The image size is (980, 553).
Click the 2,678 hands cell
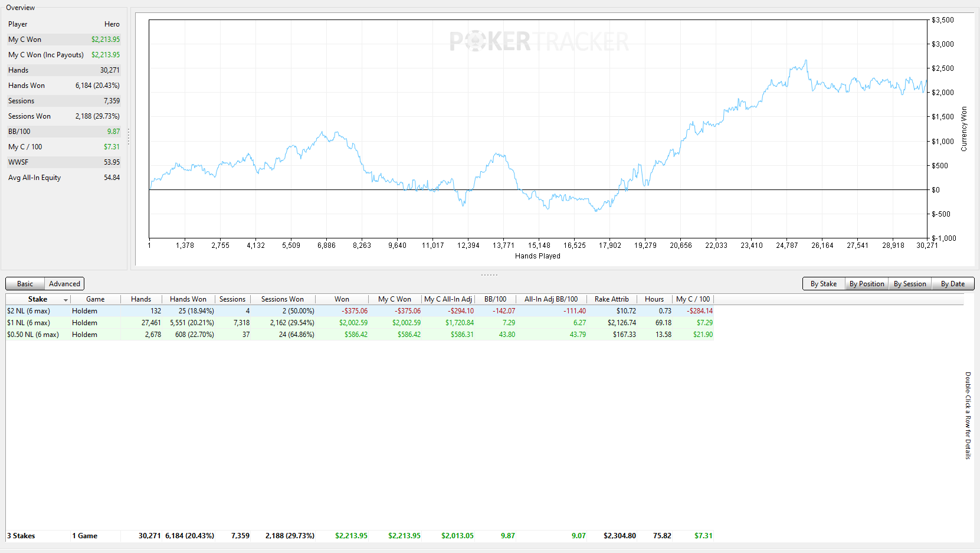click(153, 335)
